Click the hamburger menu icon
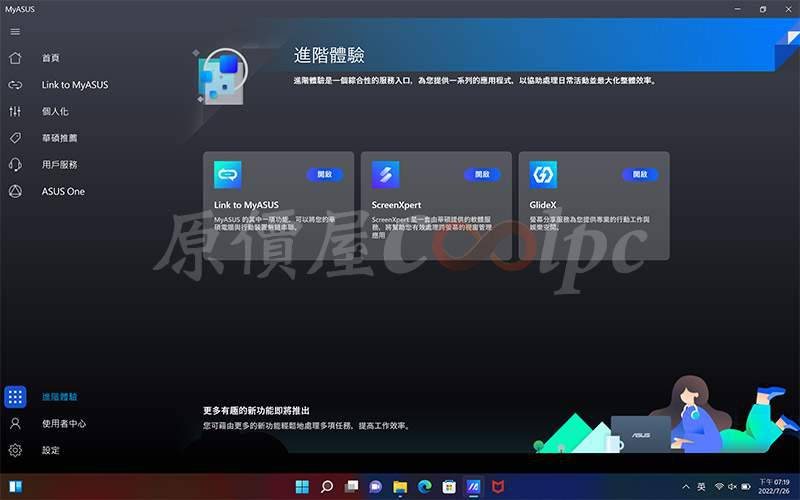The height and width of the screenshot is (500, 800). (x=15, y=32)
